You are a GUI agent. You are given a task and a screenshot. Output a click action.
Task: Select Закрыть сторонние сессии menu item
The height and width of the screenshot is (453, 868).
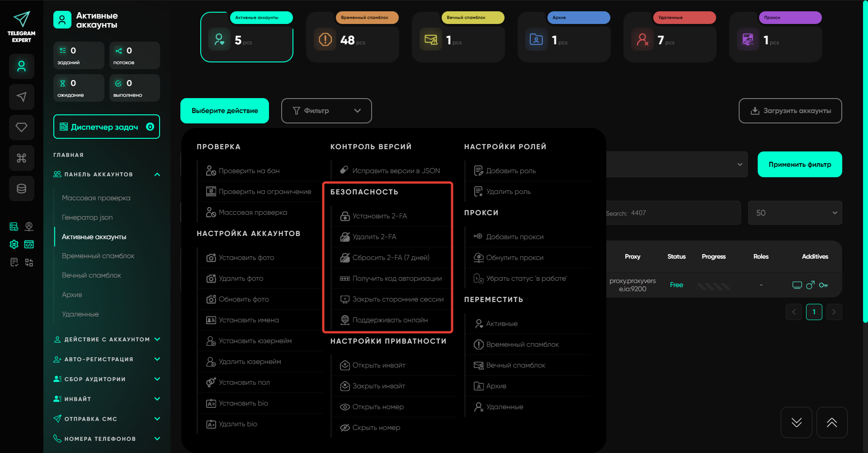[x=397, y=299]
